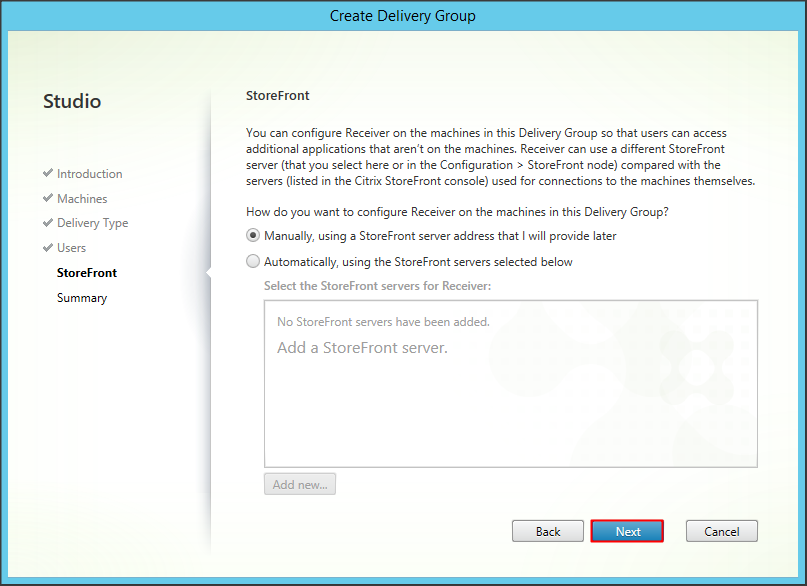
Task: Go to the Introduction wizard step
Action: 89,174
